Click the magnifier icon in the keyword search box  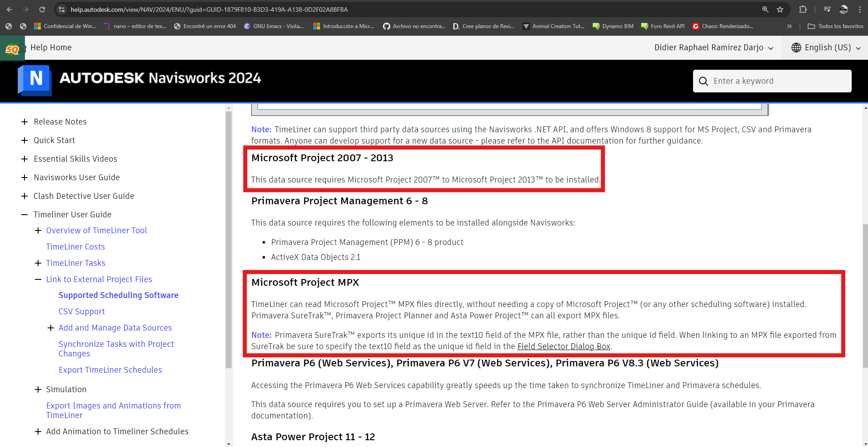tap(703, 81)
